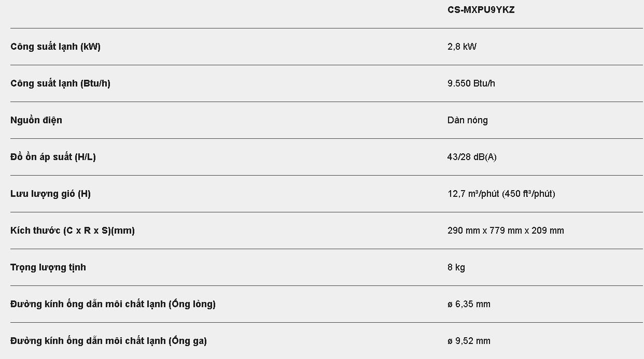This screenshot has width=644, height=359.
Task: Select the 290 mm x 779 mm x 209 mm value
Action: click(x=506, y=231)
